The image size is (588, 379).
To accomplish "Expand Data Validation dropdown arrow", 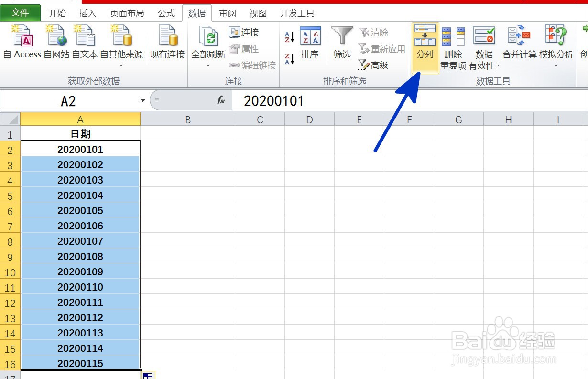I will tap(498, 66).
